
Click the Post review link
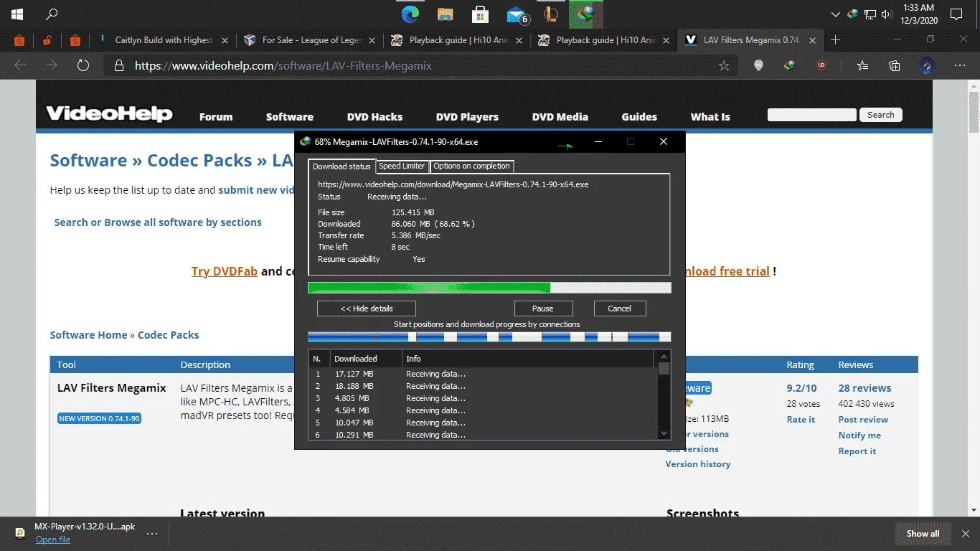click(x=863, y=420)
